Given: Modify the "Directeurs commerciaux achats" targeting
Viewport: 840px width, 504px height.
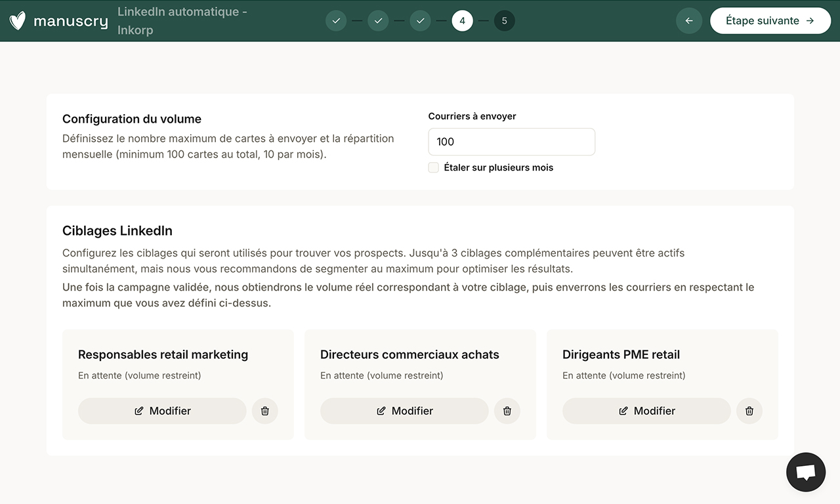Looking at the screenshot, I should (404, 411).
